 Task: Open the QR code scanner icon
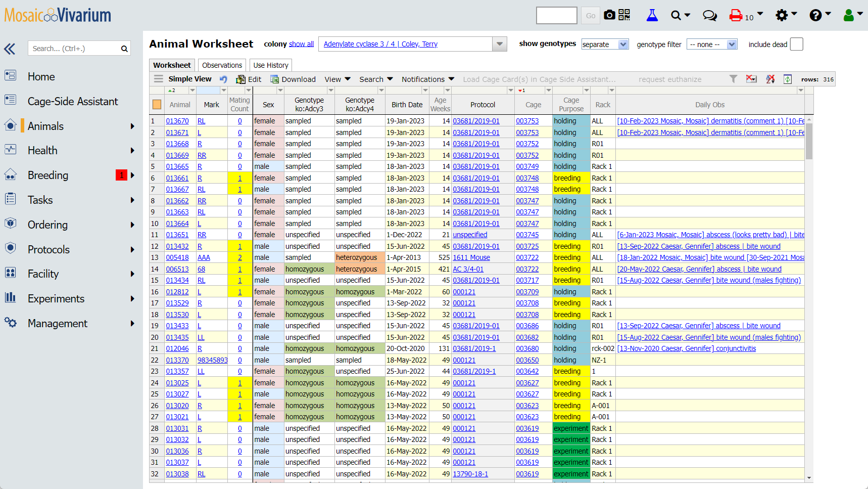(x=624, y=15)
